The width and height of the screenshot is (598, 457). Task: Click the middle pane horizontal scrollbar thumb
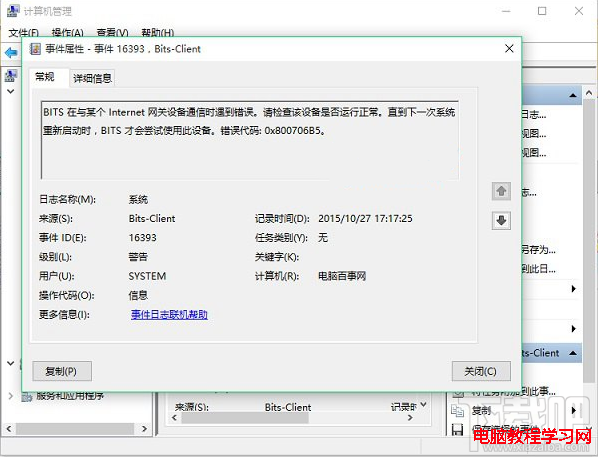click(x=245, y=418)
